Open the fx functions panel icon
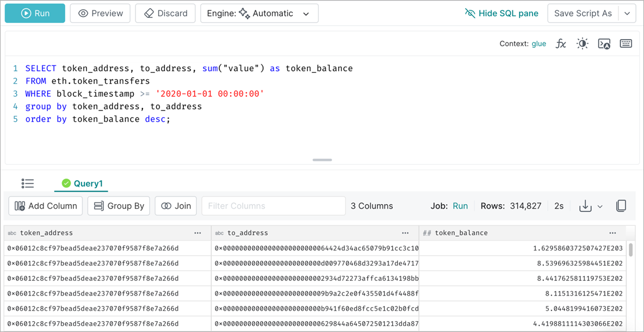Image resolution: width=644 pixels, height=332 pixels. tap(561, 44)
